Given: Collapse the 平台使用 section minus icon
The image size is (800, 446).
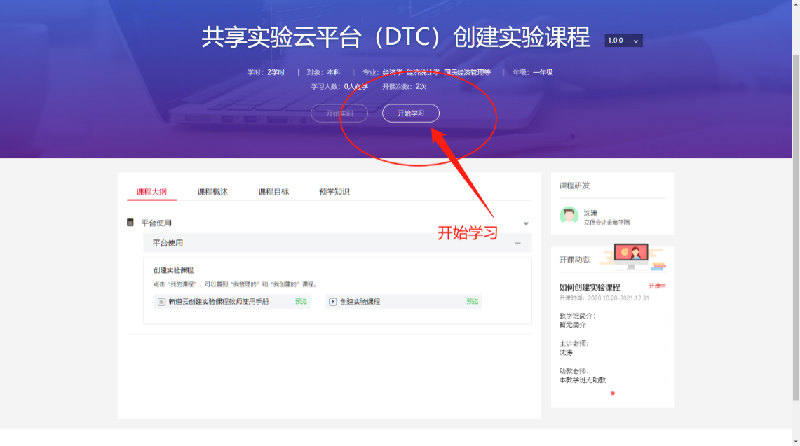Looking at the screenshot, I should coord(517,243).
